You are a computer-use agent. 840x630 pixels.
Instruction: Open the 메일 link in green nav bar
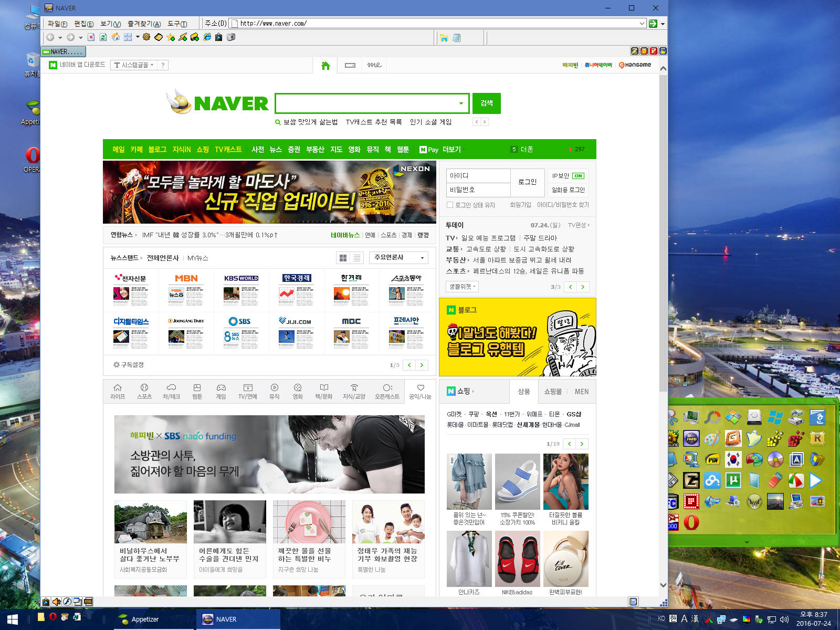point(119,150)
